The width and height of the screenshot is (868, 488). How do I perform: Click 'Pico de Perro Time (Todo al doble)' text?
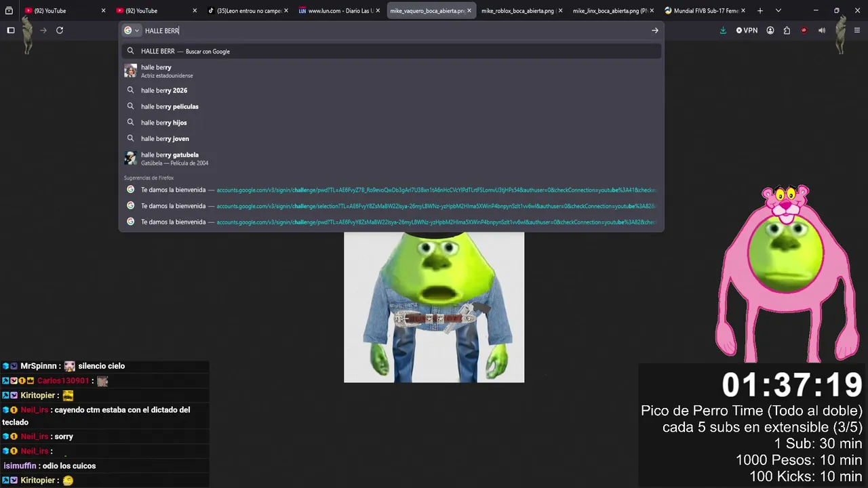tap(751, 411)
